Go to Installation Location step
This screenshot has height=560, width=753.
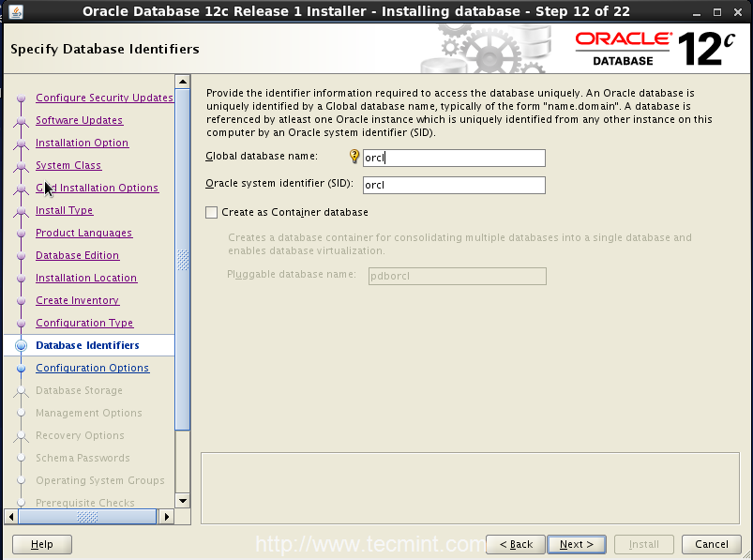pos(86,278)
